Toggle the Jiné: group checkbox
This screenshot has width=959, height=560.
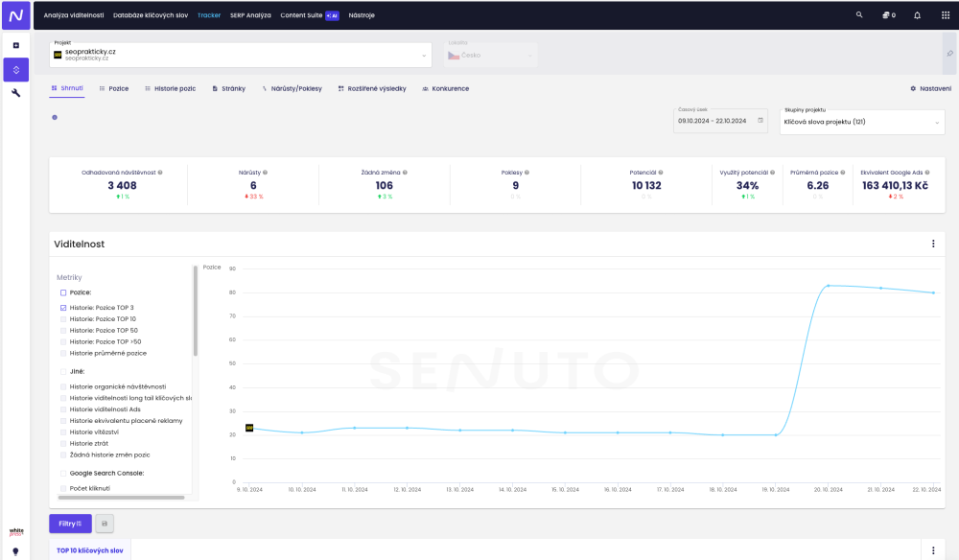(63, 372)
